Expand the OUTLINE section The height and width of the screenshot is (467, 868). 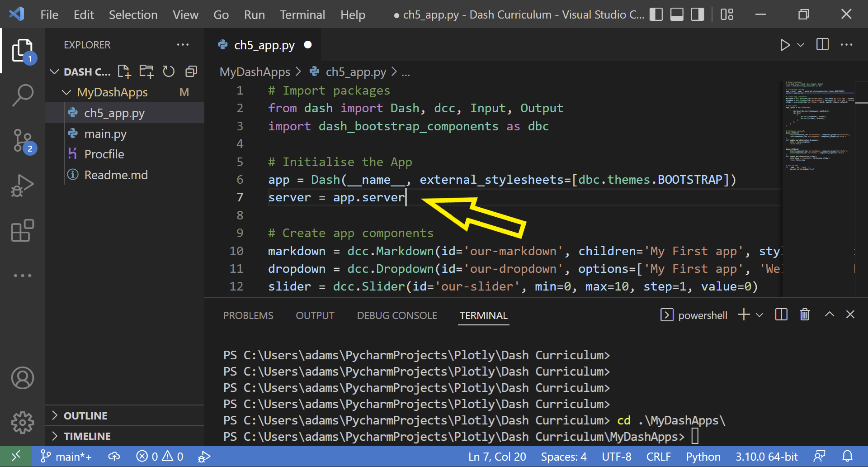point(85,415)
